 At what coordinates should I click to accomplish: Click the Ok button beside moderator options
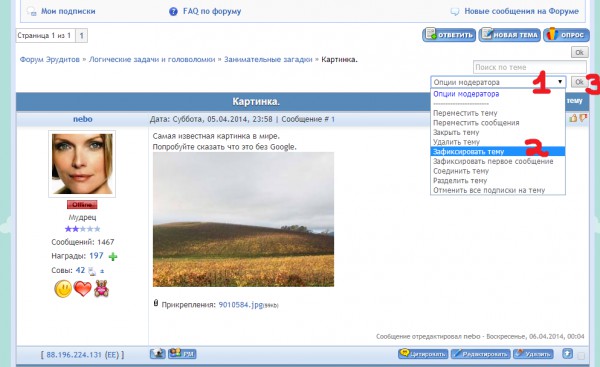click(579, 82)
